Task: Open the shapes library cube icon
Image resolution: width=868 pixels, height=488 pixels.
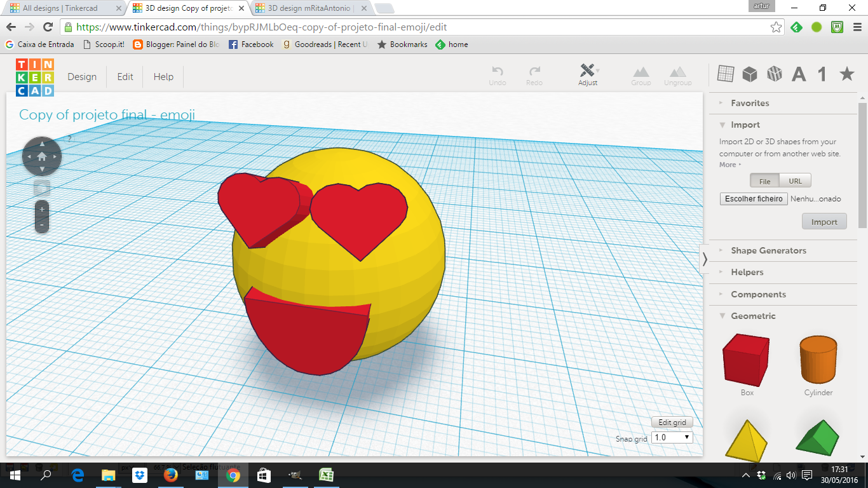Action: pos(750,74)
